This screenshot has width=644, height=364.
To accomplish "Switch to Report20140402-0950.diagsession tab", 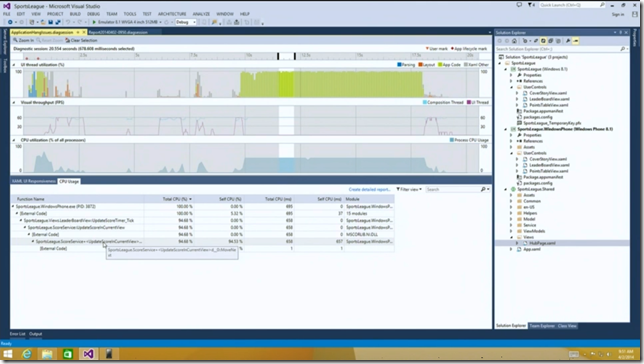I will (x=118, y=32).
